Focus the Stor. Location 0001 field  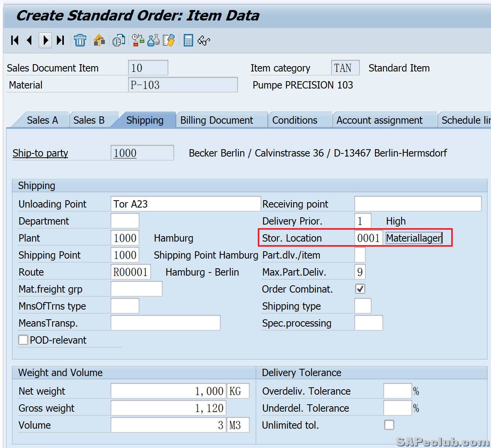(368, 238)
